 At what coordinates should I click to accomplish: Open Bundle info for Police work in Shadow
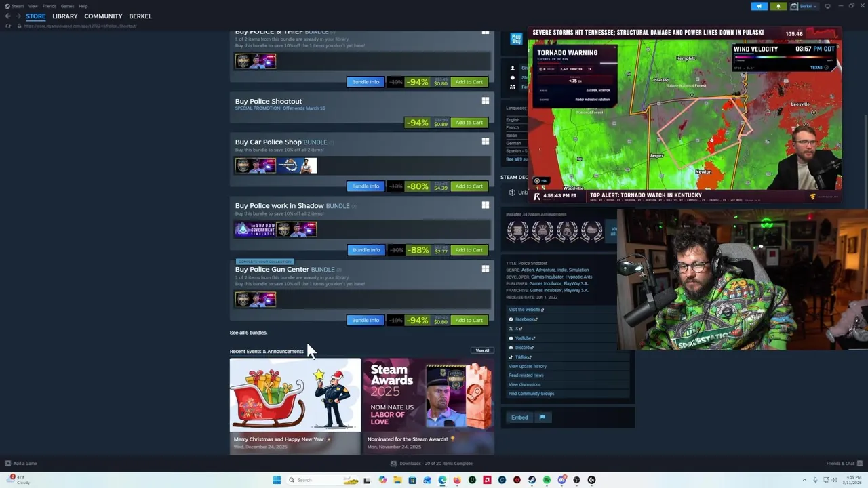pos(366,250)
